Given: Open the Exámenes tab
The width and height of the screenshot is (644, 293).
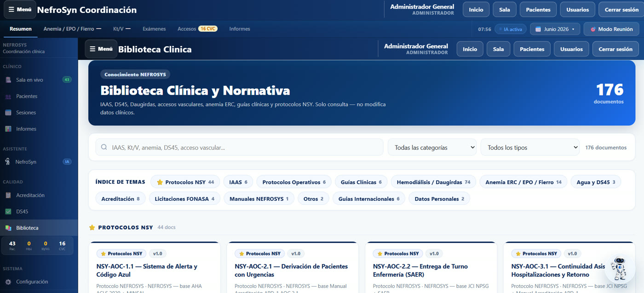Looking at the screenshot, I should click(154, 29).
